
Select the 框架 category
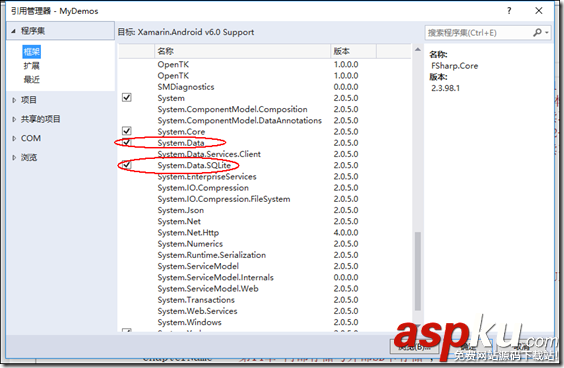click(x=31, y=52)
